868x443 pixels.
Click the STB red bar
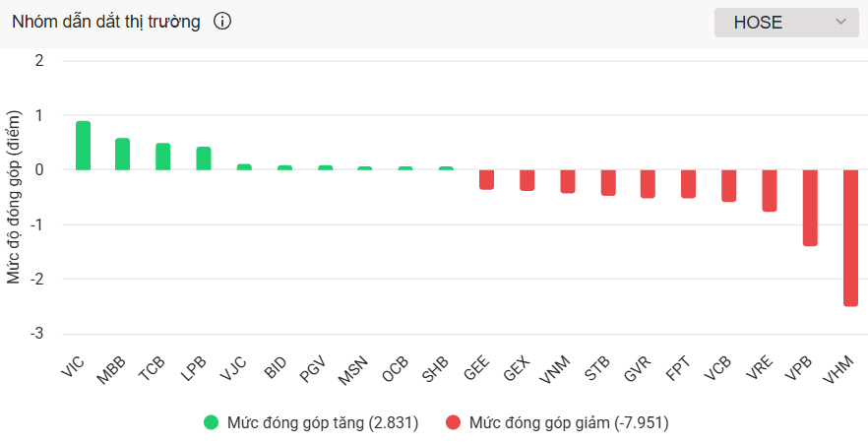pos(608,182)
